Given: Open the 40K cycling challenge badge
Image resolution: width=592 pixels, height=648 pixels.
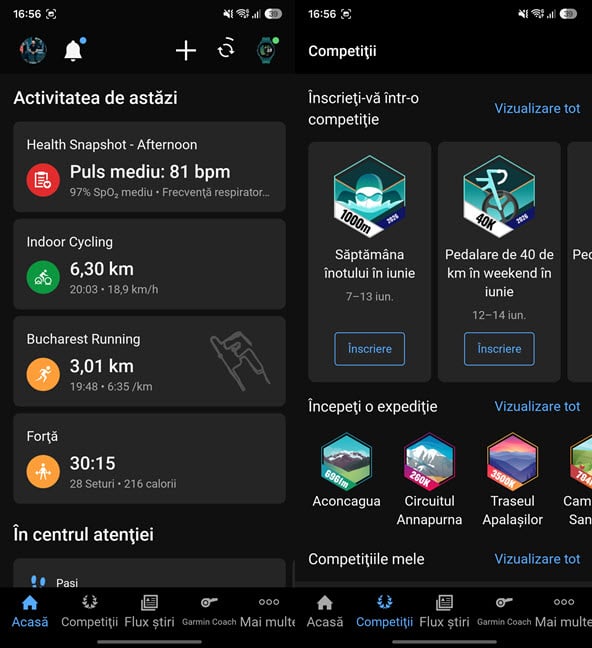Looking at the screenshot, I should pyautogui.click(x=499, y=196).
